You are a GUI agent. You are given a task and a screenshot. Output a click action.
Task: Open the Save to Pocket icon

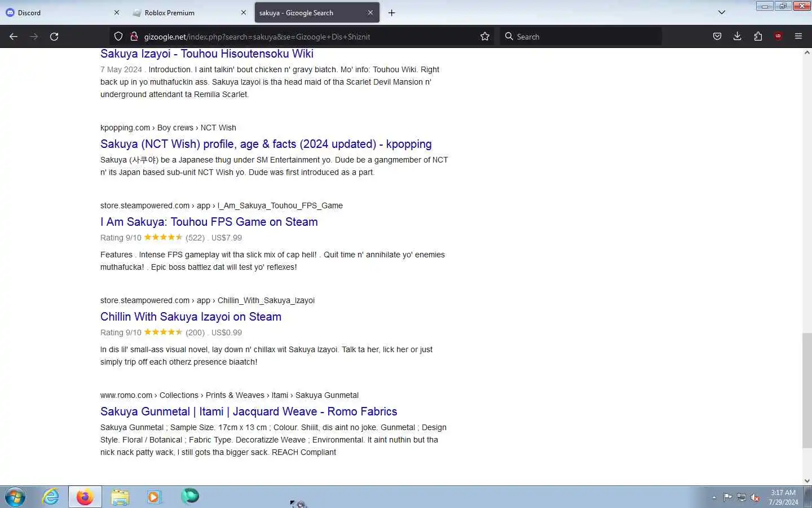(717, 37)
